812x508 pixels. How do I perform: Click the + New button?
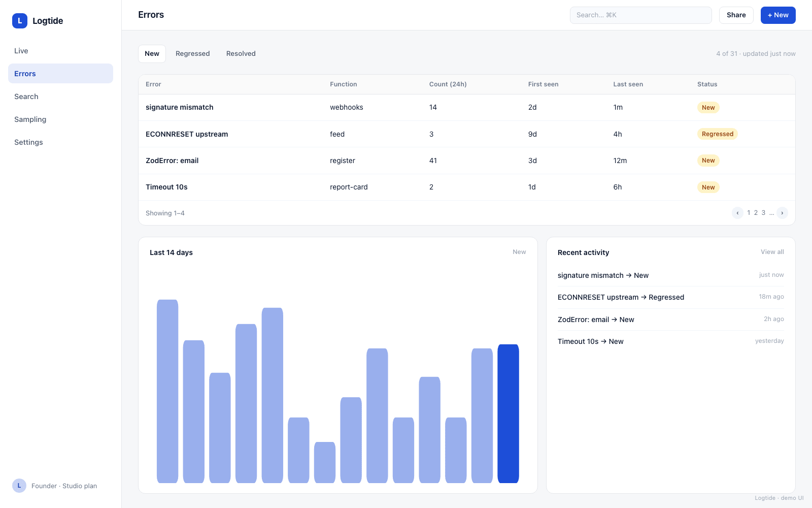point(778,15)
